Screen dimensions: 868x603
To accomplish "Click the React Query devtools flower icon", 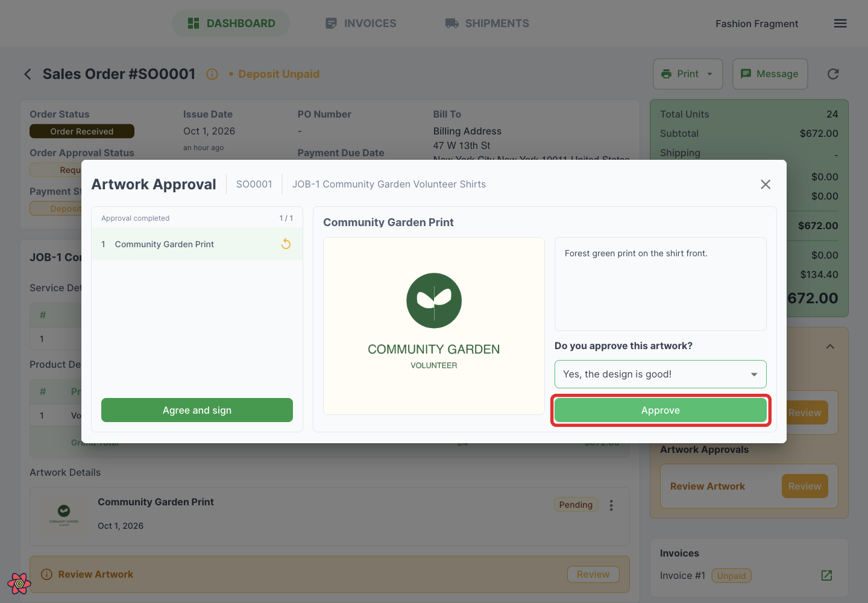I will pos(19,583).
